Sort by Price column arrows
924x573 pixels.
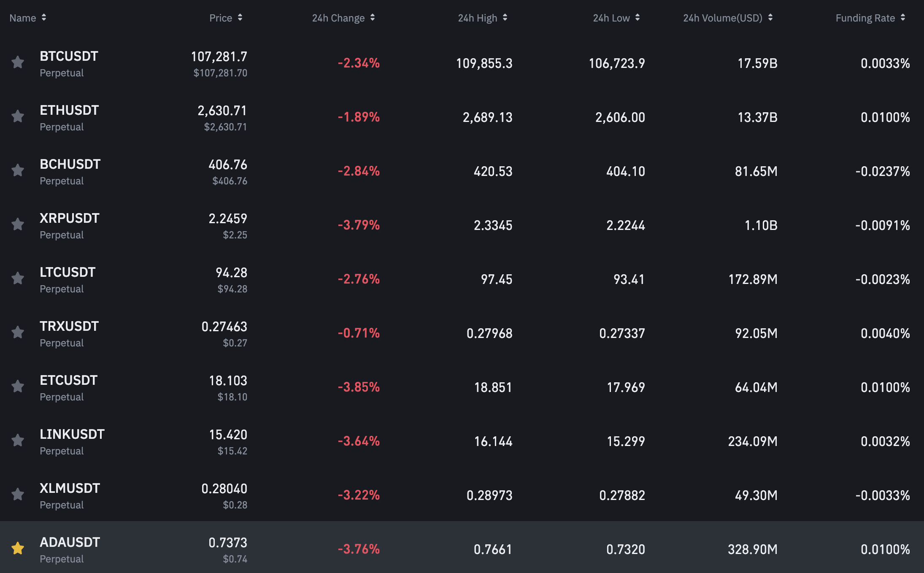click(226, 18)
